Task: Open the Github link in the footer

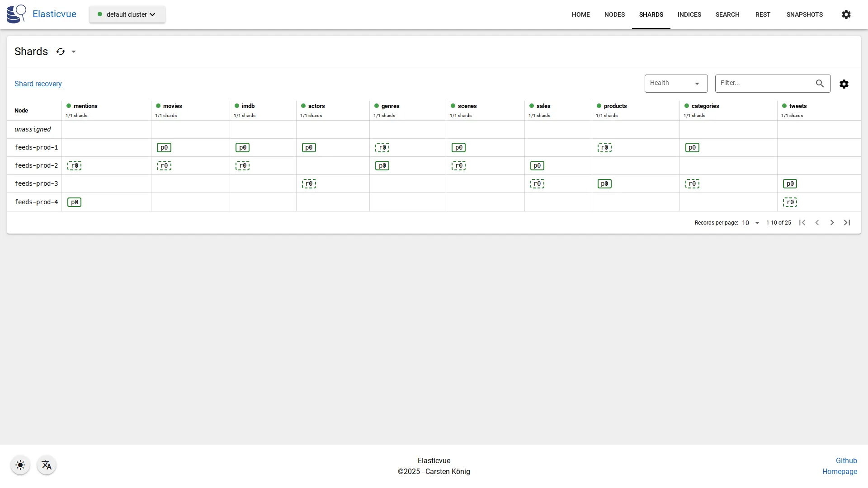Action: (x=846, y=460)
